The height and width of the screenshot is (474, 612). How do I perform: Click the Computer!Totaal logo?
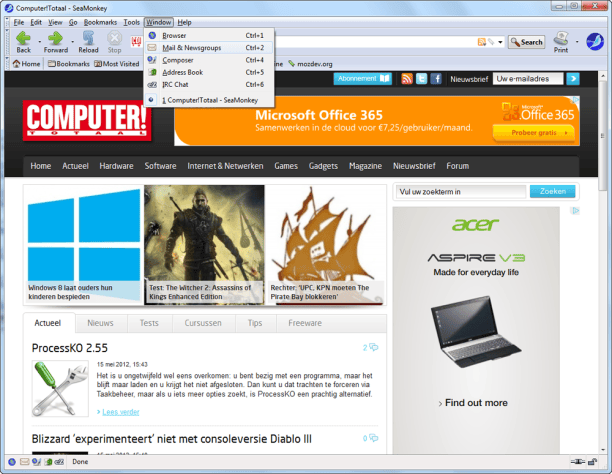(x=87, y=120)
